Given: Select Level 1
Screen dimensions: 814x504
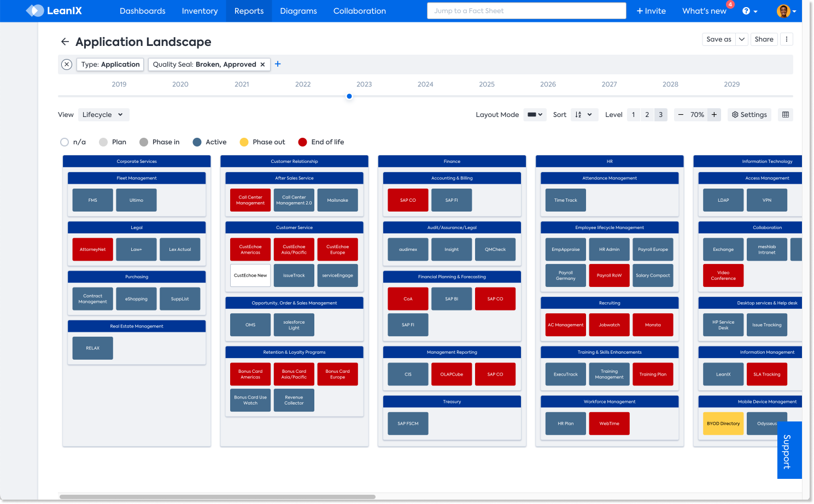Looking at the screenshot, I should 634,115.
